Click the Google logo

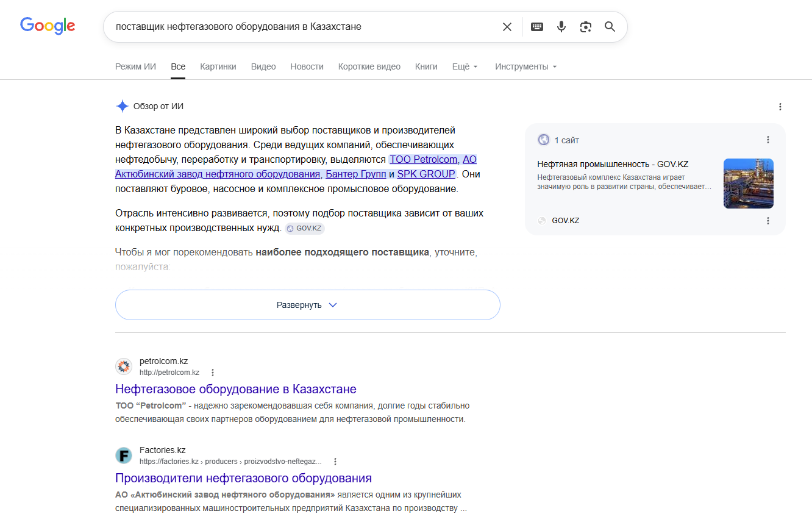[48, 26]
